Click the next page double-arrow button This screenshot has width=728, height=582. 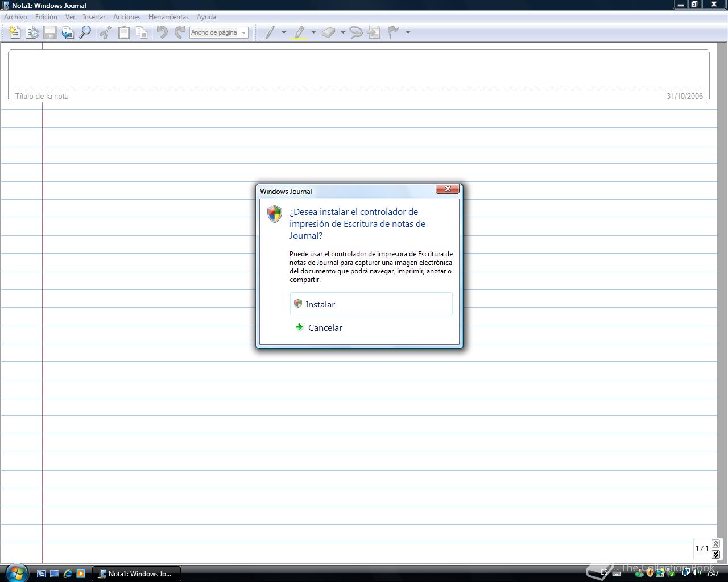(715, 554)
